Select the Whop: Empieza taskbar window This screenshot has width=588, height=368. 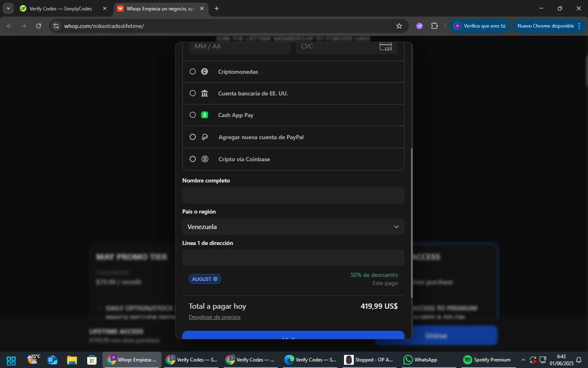pyautogui.click(x=132, y=360)
